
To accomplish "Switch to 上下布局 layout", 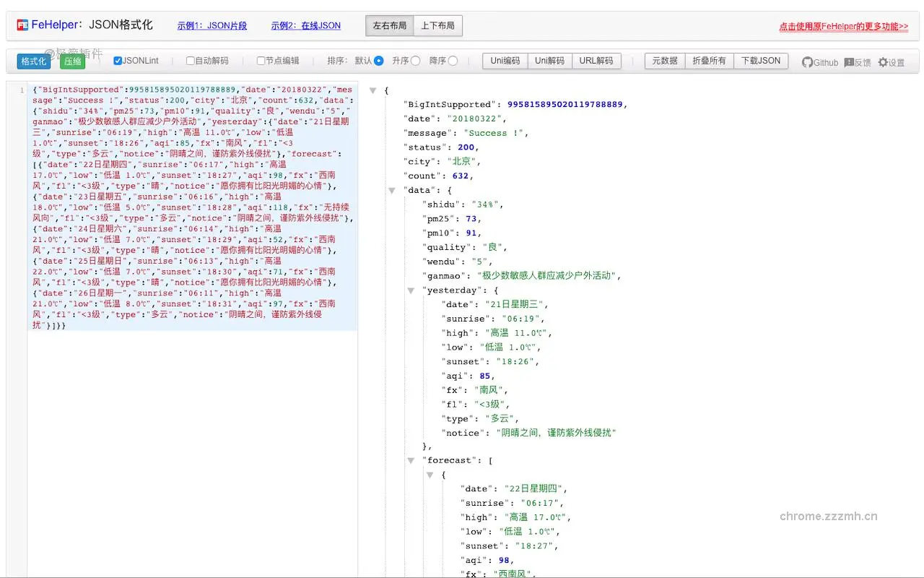I will pos(437,25).
